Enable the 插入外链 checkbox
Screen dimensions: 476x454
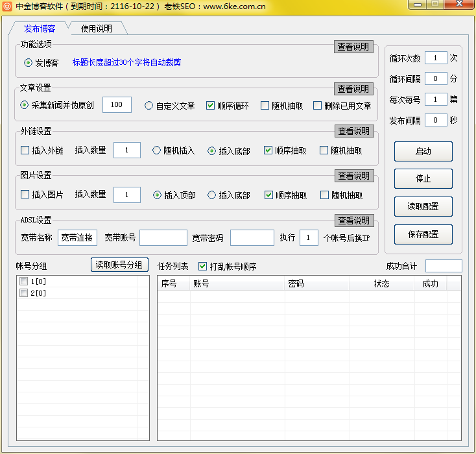[25, 150]
